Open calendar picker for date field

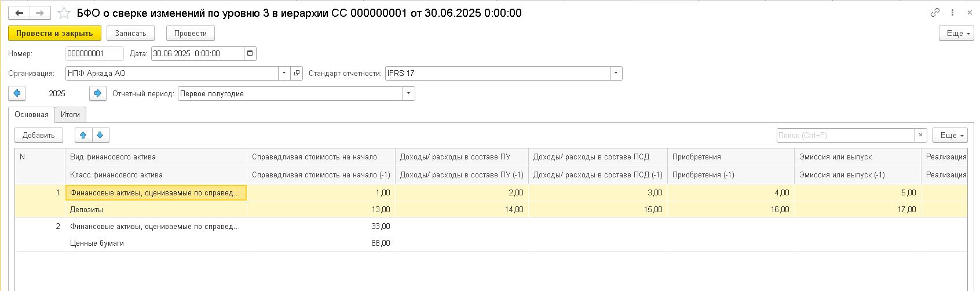pos(250,53)
